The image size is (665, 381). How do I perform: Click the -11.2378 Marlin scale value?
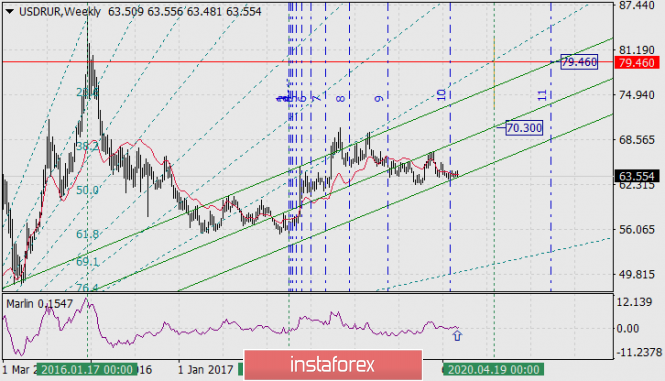click(638, 352)
